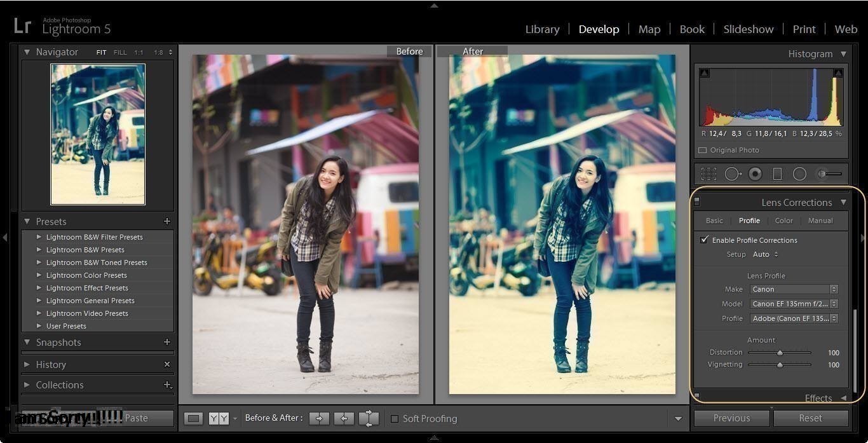Viewport: 868px width, 443px height.
Task: Click the Navigator preview thumbnail
Action: pyautogui.click(x=97, y=134)
